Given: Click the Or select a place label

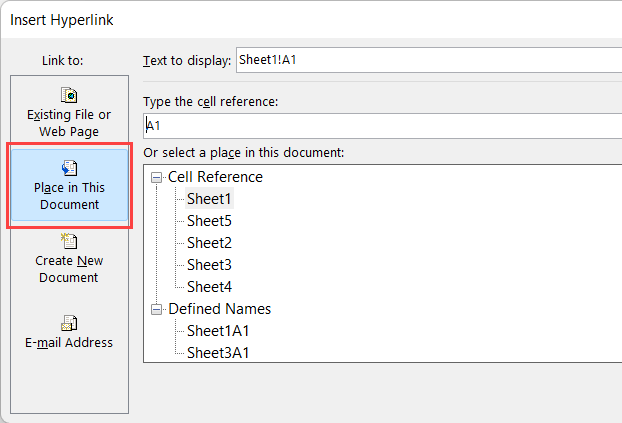Looking at the screenshot, I should (244, 152).
